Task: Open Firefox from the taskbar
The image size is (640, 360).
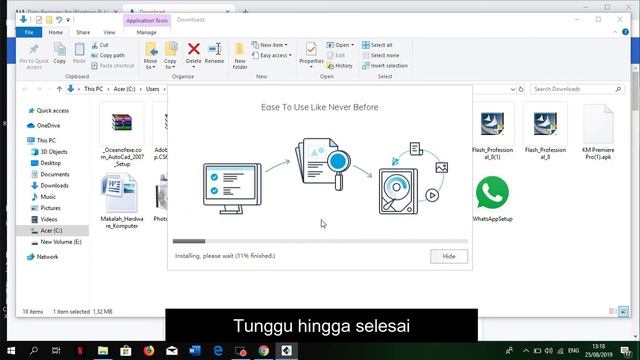Action: click(x=149, y=351)
